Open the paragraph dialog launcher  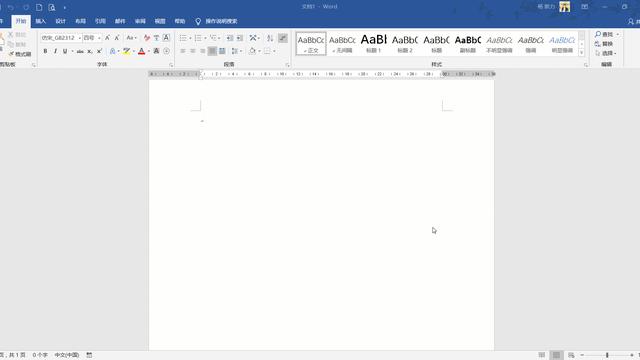[287, 65]
